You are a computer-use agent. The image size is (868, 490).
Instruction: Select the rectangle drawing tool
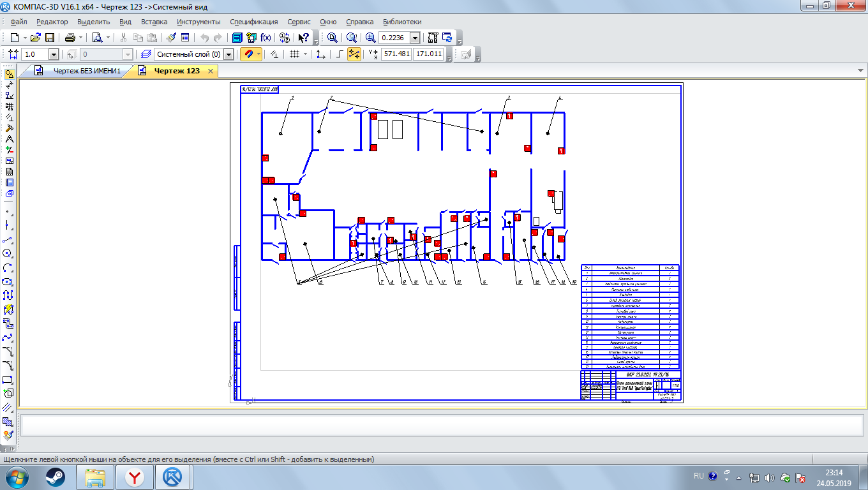tap(8, 380)
